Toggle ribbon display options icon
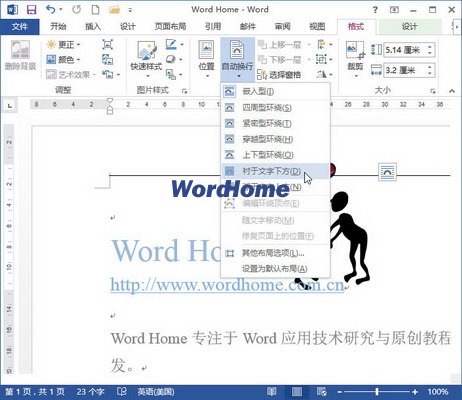462x400 pixels. tap(394, 10)
